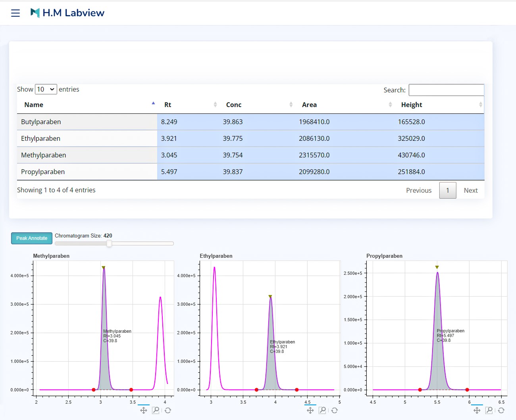Reset the Ethylparaben chart view
Image resolution: width=516 pixels, height=420 pixels.
tap(335, 410)
